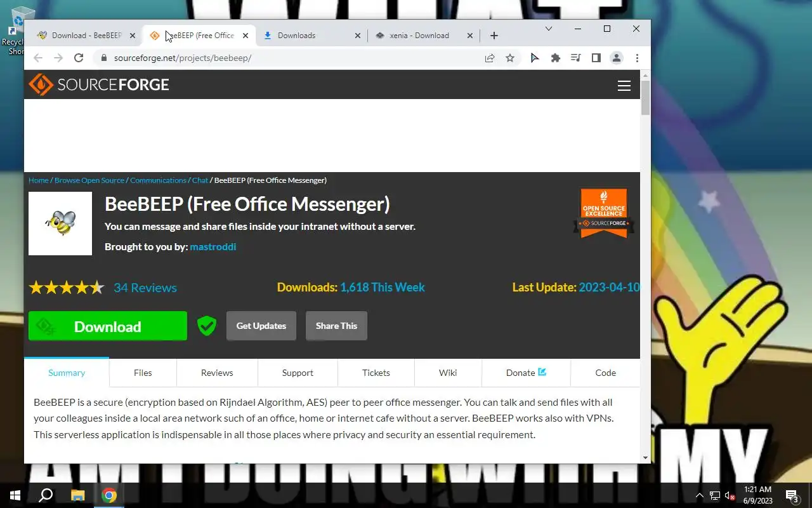Click the scrollbar up arrow
Screen dimensions: 812x508
646,75
